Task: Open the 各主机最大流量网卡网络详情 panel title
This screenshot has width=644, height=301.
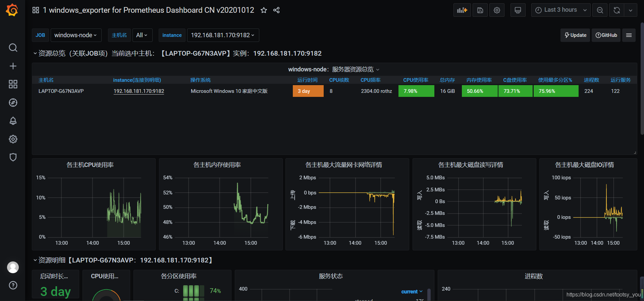Action: pos(343,165)
